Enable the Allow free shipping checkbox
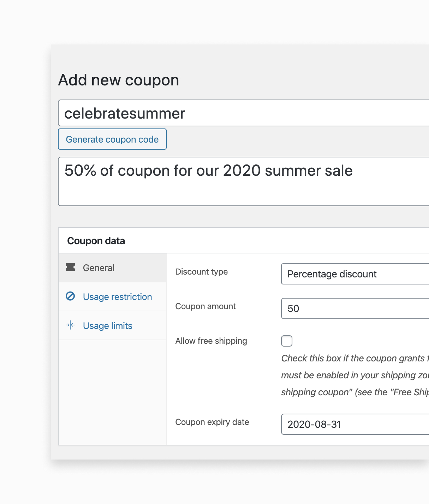The image size is (440, 504). [x=287, y=341]
